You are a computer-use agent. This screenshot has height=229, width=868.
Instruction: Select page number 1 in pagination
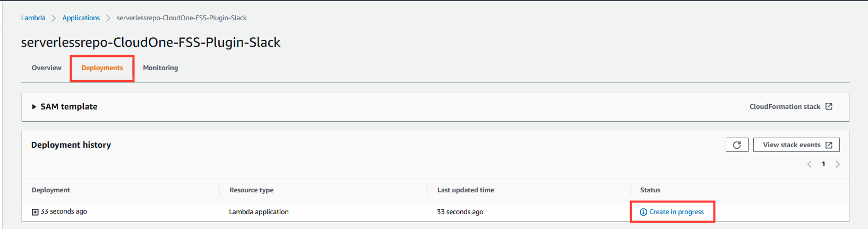point(823,164)
